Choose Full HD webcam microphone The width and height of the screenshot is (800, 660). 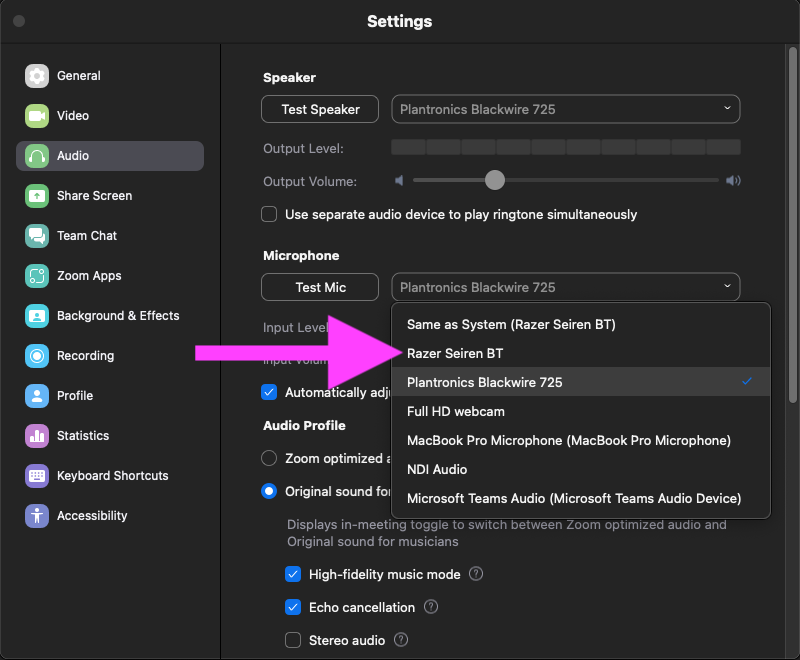pyautogui.click(x=581, y=411)
